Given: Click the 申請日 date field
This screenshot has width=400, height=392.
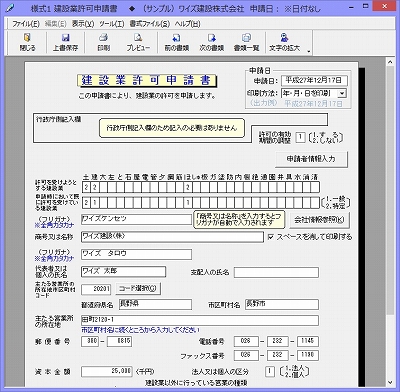Looking at the screenshot, I should pyautogui.click(x=314, y=80).
